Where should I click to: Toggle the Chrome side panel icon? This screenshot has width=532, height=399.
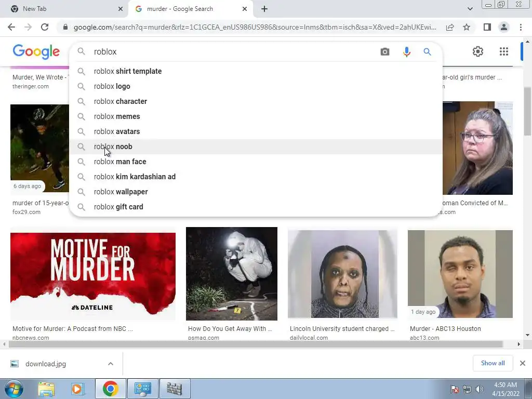[487, 27]
